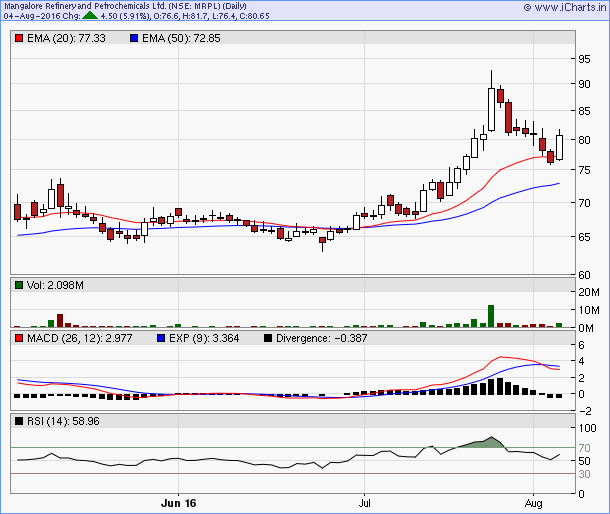
Task: Click the -2 MACD axis label
Action: pyautogui.click(x=584, y=411)
